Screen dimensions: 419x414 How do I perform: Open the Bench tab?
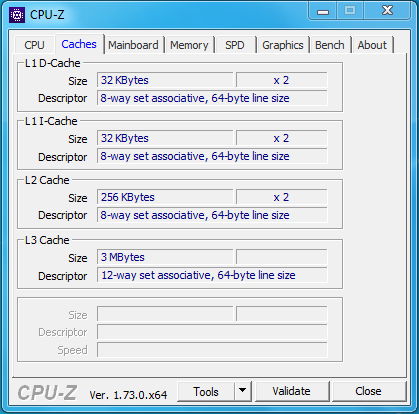click(330, 45)
